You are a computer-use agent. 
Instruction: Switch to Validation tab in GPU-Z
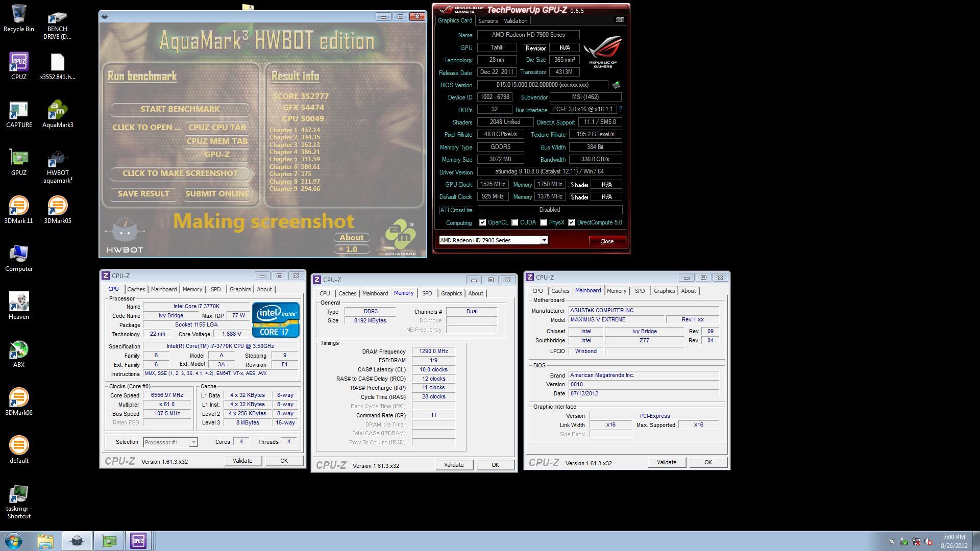click(x=516, y=21)
